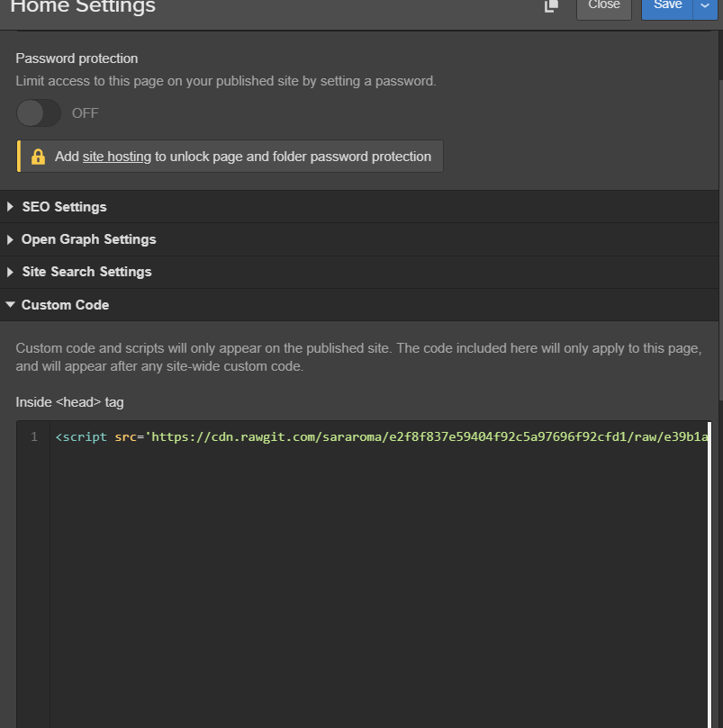Collapse the Custom Code section

tap(359, 305)
